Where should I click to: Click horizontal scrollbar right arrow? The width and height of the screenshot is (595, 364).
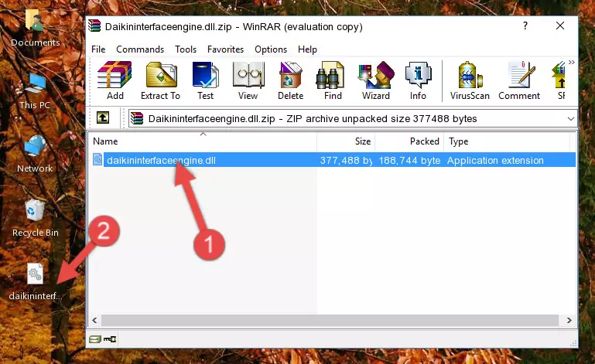pyautogui.click(x=569, y=320)
